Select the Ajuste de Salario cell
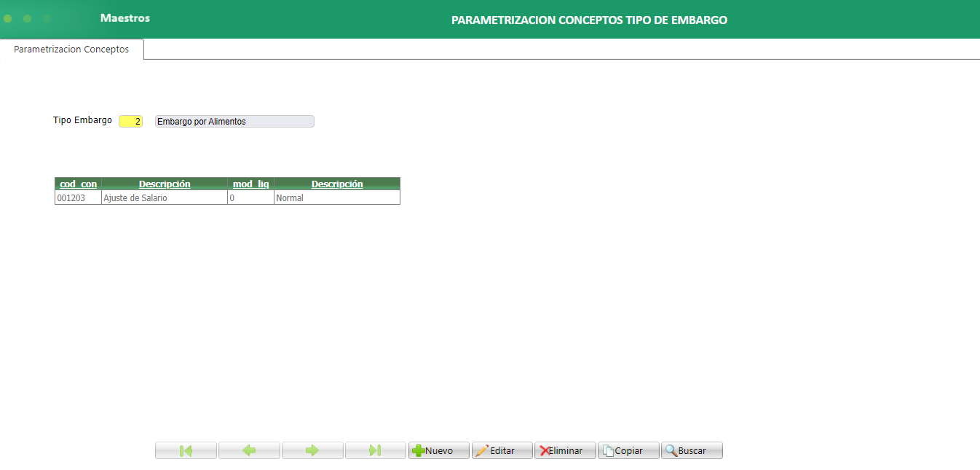980x470 pixels. (165, 197)
